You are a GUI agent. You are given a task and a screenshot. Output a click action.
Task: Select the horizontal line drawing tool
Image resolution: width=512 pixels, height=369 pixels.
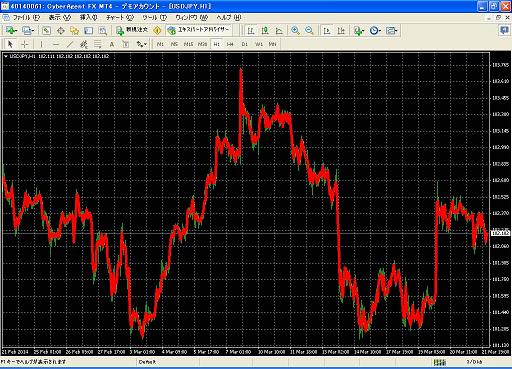[x=56, y=44]
